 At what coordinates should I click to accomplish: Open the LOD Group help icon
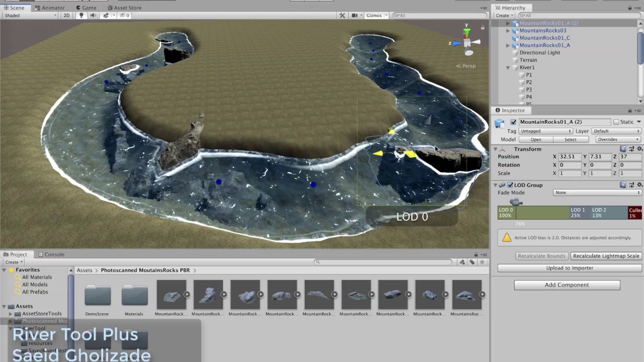tap(623, 185)
